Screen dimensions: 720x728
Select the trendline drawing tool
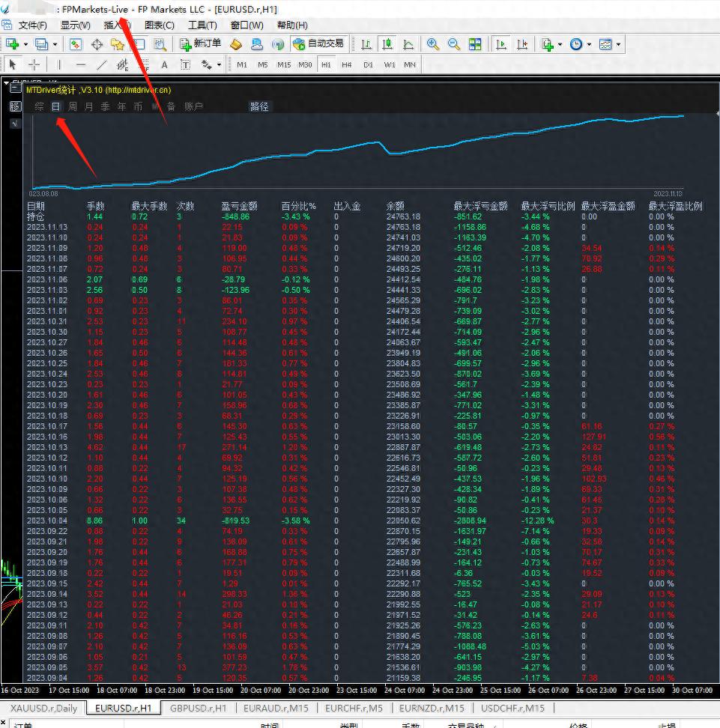pos(102,65)
